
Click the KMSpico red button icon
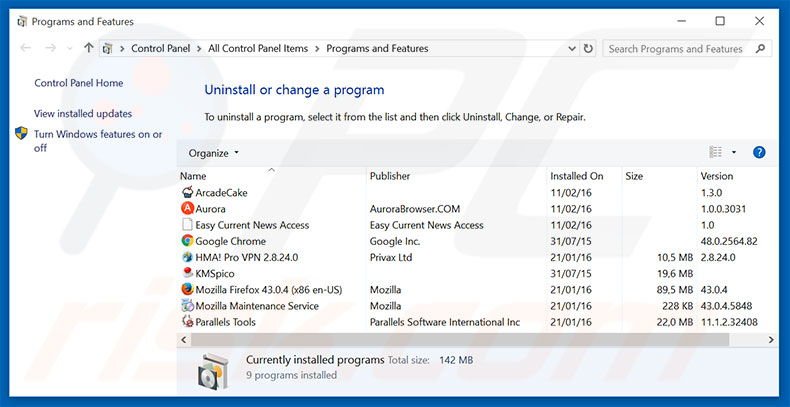187,273
